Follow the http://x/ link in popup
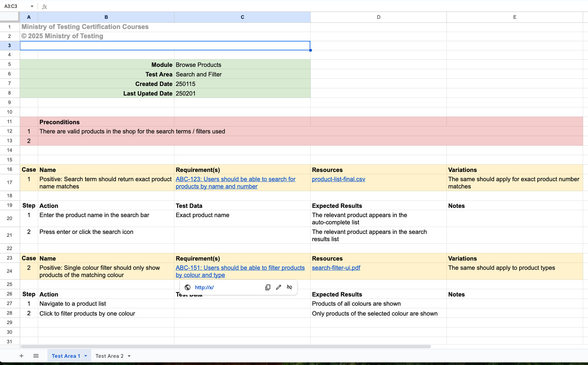The width and height of the screenshot is (588, 365). tap(204, 287)
